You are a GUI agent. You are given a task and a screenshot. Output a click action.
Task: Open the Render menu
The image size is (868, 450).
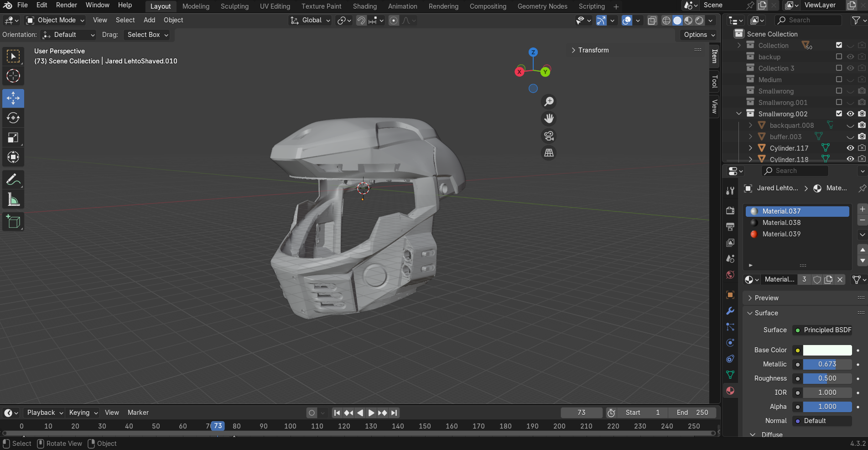[x=67, y=5]
